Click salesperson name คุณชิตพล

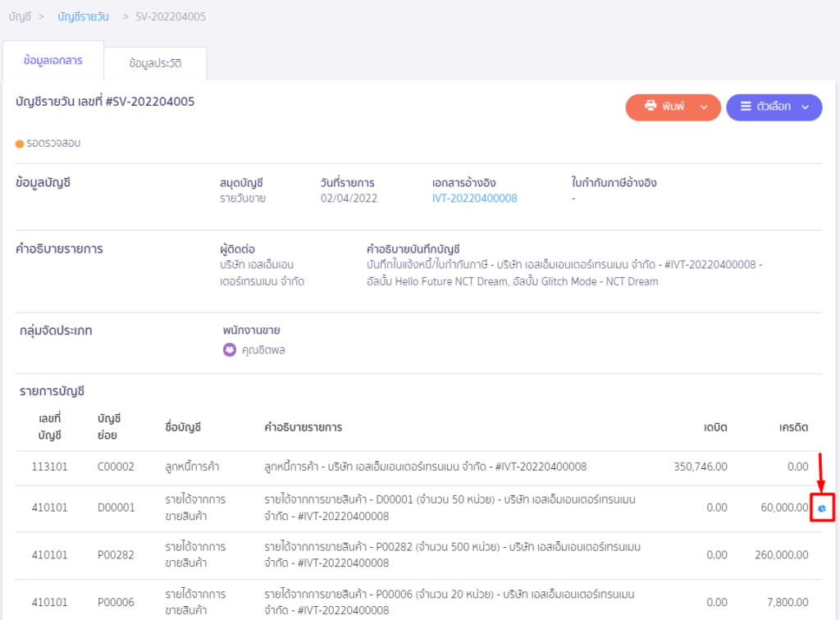coord(263,350)
